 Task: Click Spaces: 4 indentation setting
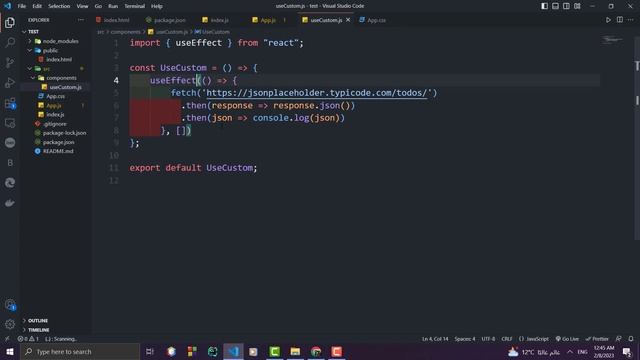(465, 339)
